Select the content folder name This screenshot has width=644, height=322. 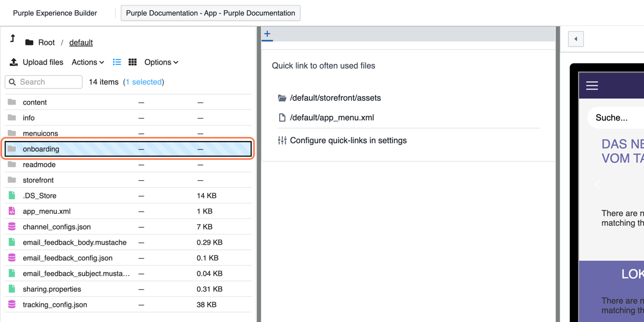point(35,103)
